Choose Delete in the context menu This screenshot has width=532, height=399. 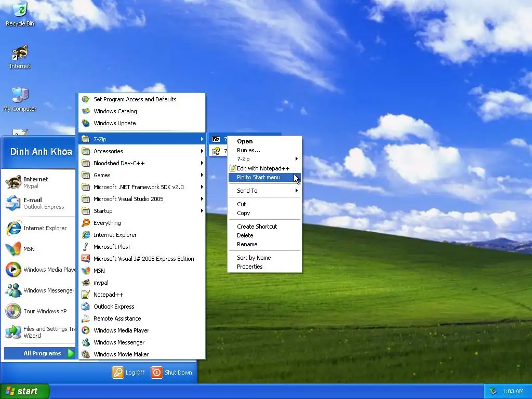point(264,235)
